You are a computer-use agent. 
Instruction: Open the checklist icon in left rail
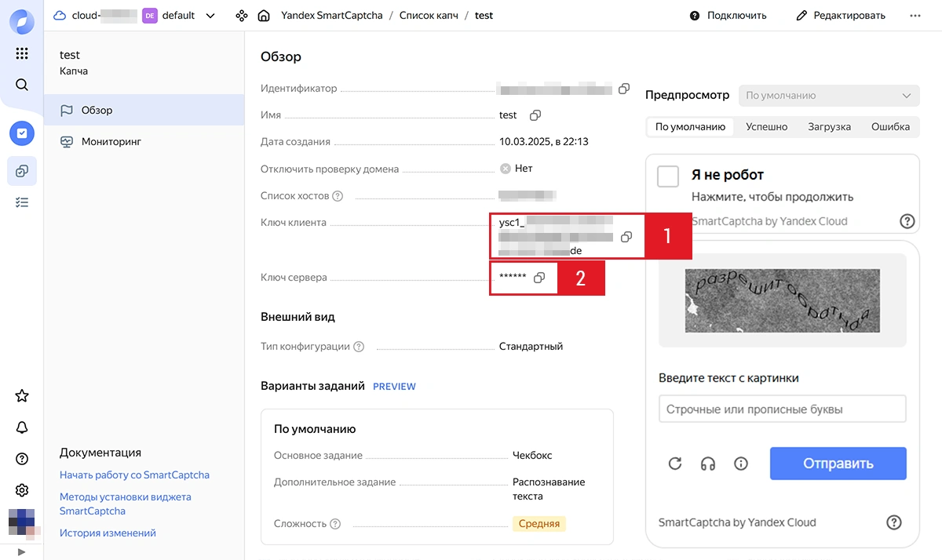tap(22, 202)
